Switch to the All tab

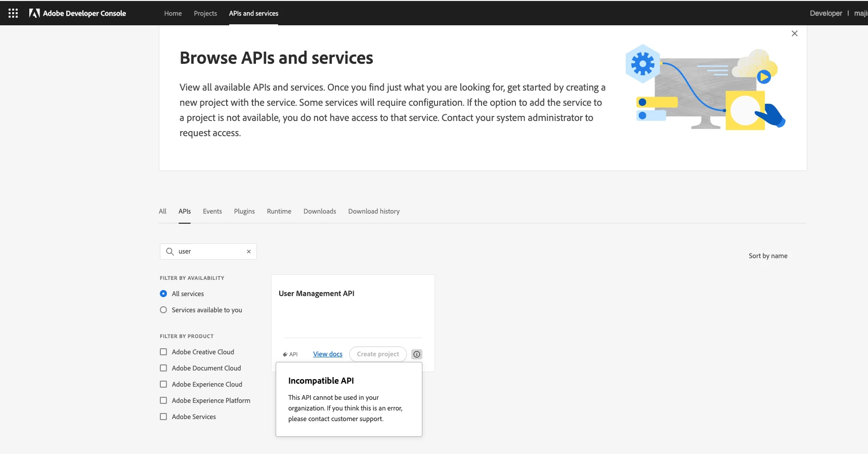coord(162,212)
